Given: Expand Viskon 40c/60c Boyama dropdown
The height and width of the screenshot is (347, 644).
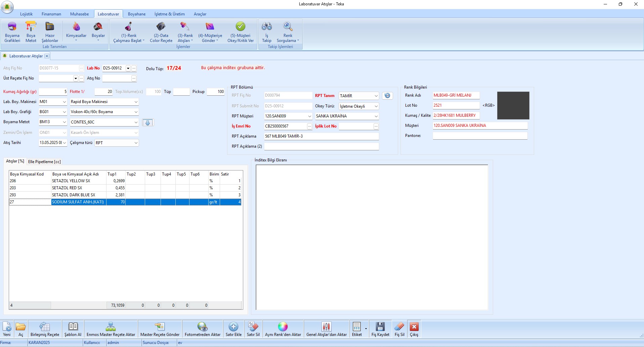Looking at the screenshot, I should 136,112.
